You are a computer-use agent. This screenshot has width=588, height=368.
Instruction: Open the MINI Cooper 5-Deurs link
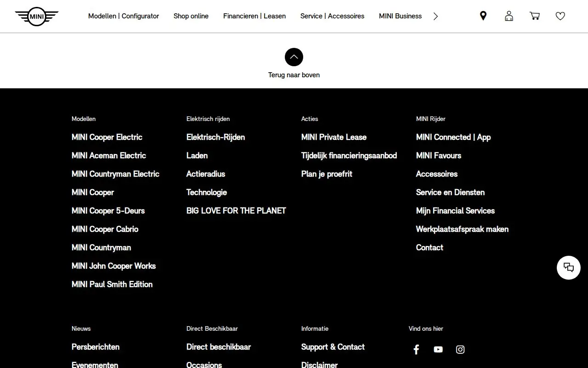pyautogui.click(x=108, y=211)
